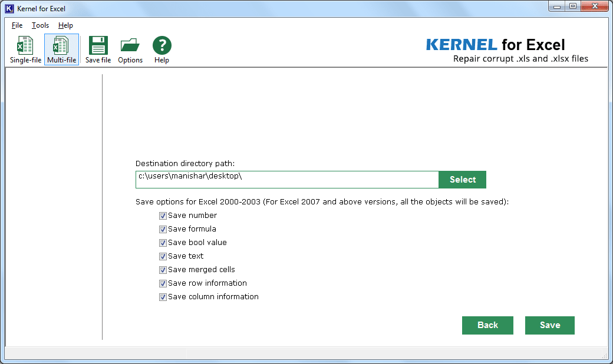Toggle the Save formula checkbox
Viewport: 613px width, 364px height.
pyautogui.click(x=163, y=229)
